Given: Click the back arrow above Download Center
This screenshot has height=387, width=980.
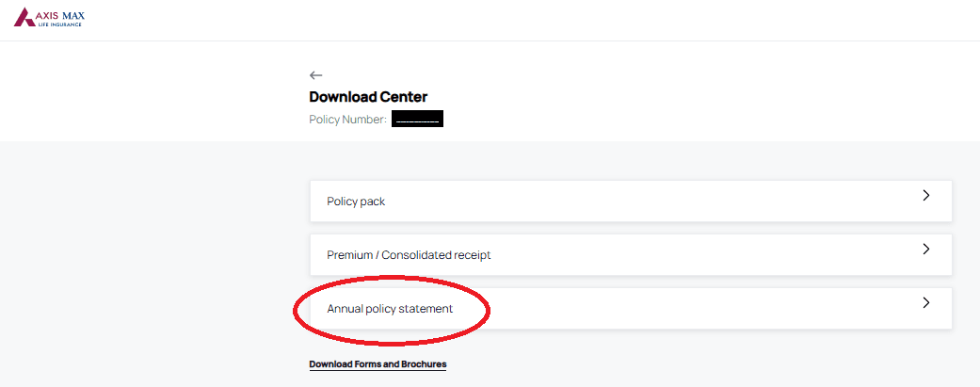Looking at the screenshot, I should coord(315,75).
